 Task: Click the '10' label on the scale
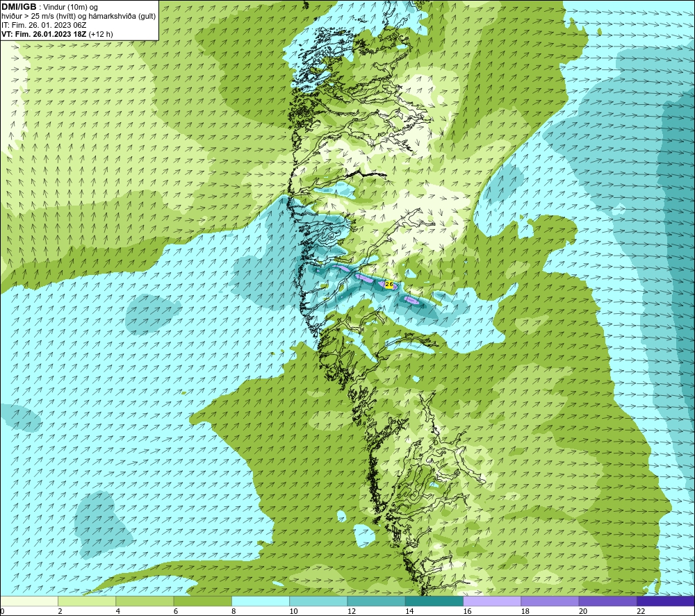[x=293, y=611]
